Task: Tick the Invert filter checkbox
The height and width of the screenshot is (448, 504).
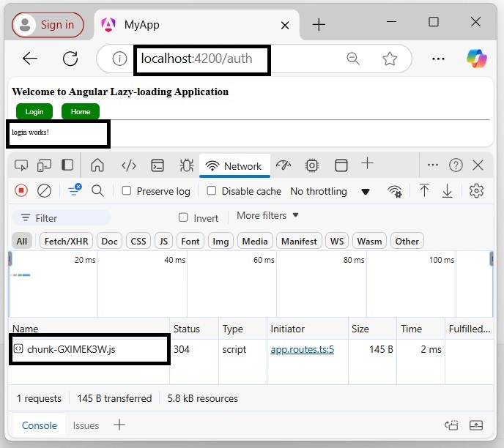Action: 184,218
